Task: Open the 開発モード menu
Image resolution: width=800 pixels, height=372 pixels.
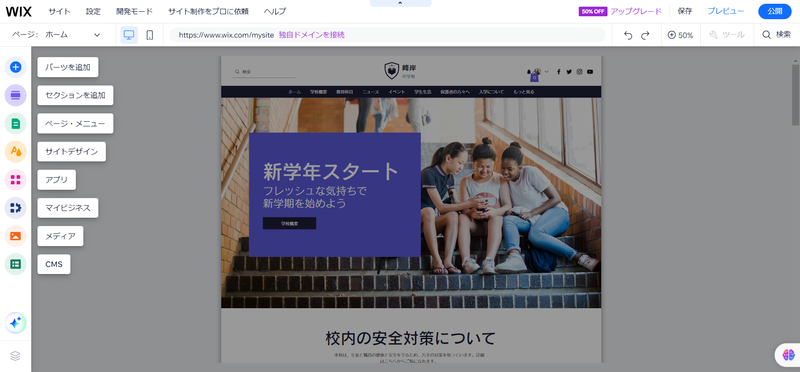Action: [x=134, y=11]
